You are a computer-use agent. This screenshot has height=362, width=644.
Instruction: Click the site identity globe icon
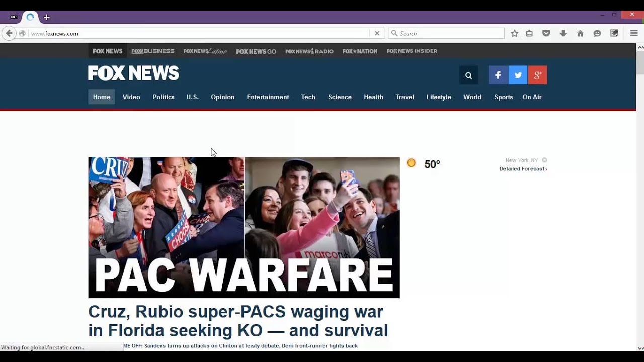click(22, 33)
